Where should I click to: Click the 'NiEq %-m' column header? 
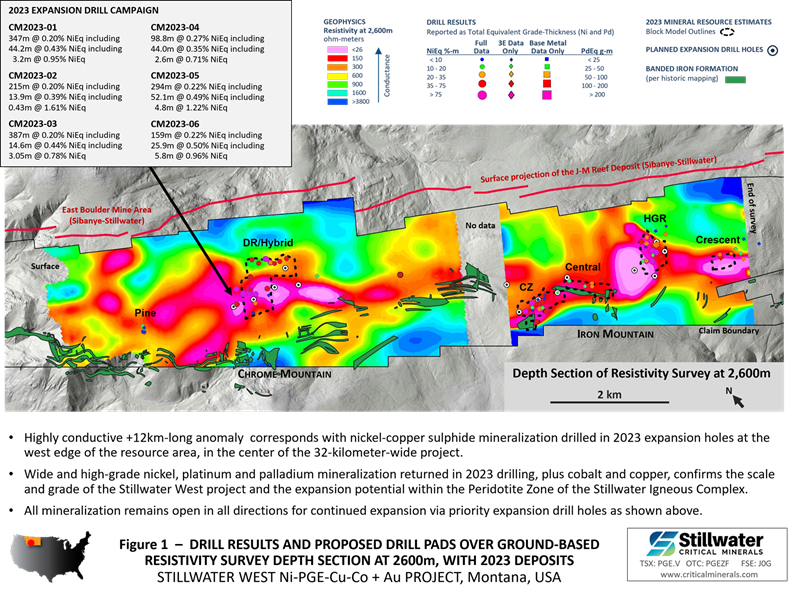pos(443,51)
